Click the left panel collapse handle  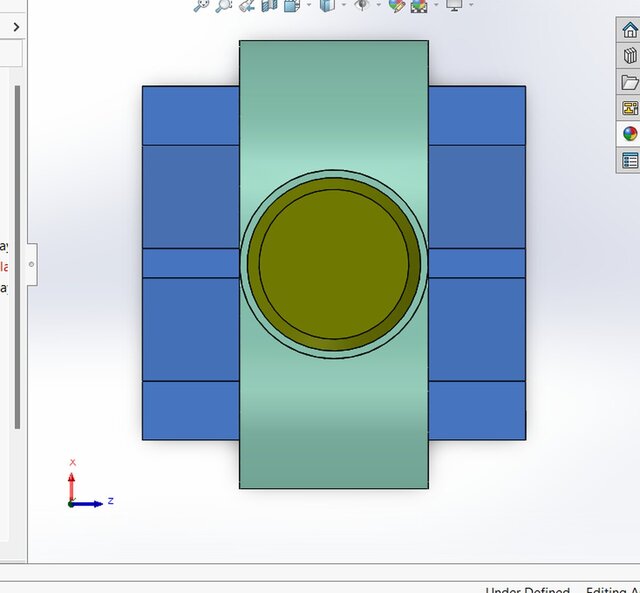click(32, 264)
